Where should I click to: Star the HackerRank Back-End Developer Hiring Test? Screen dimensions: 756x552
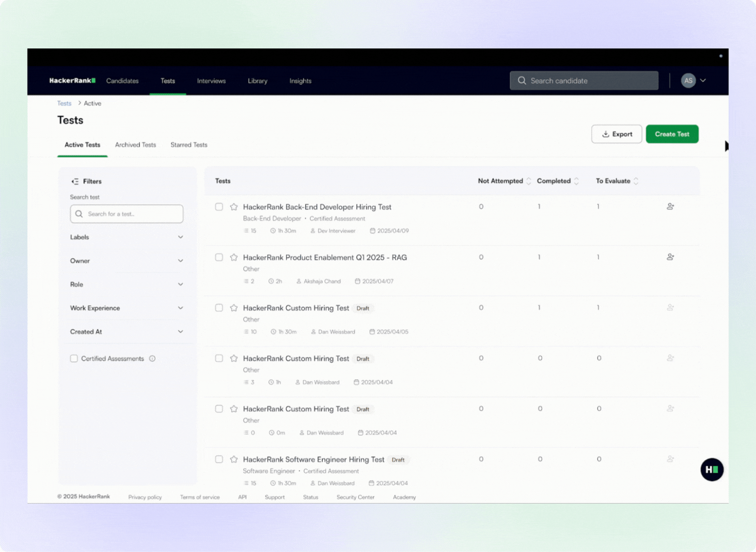pos(234,207)
